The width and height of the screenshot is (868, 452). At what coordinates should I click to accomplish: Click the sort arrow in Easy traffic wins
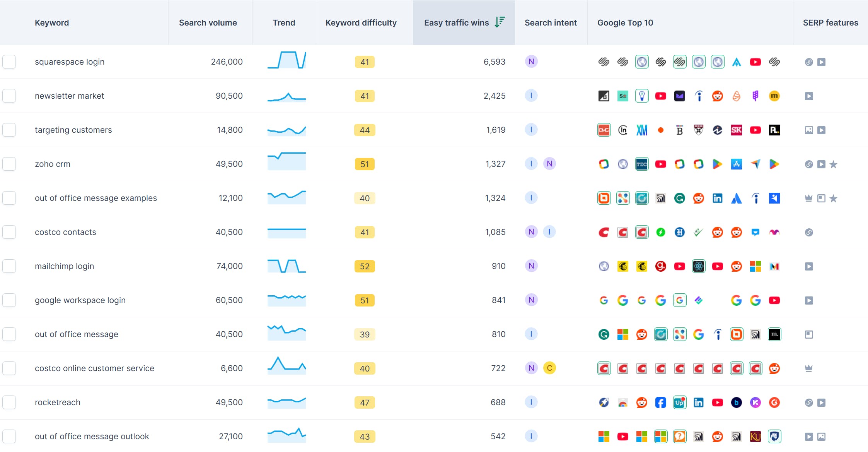click(500, 22)
